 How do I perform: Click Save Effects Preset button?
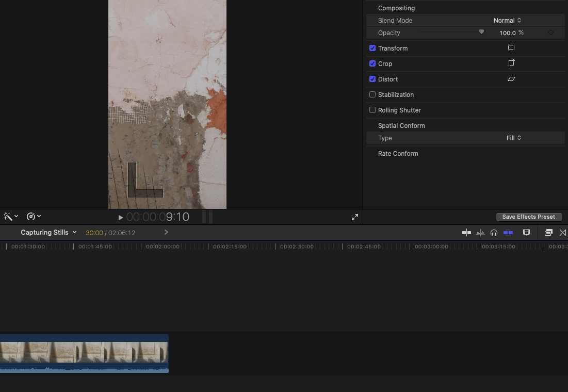pyautogui.click(x=528, y=217)
